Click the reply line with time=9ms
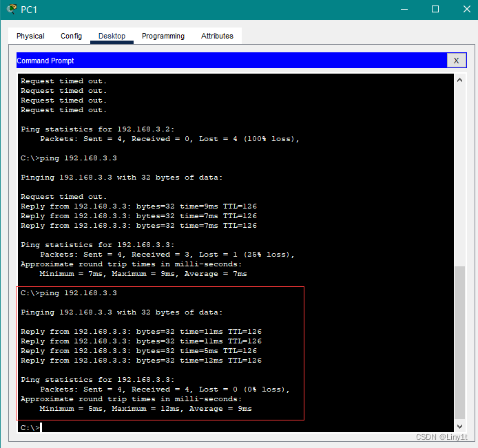Screen dimensions: 478x448 click(x=138, y=206)
